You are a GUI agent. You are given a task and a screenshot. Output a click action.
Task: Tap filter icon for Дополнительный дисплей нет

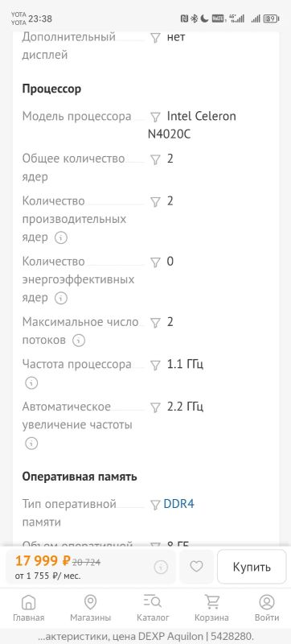pyautogui.click(x=155, y=38)
